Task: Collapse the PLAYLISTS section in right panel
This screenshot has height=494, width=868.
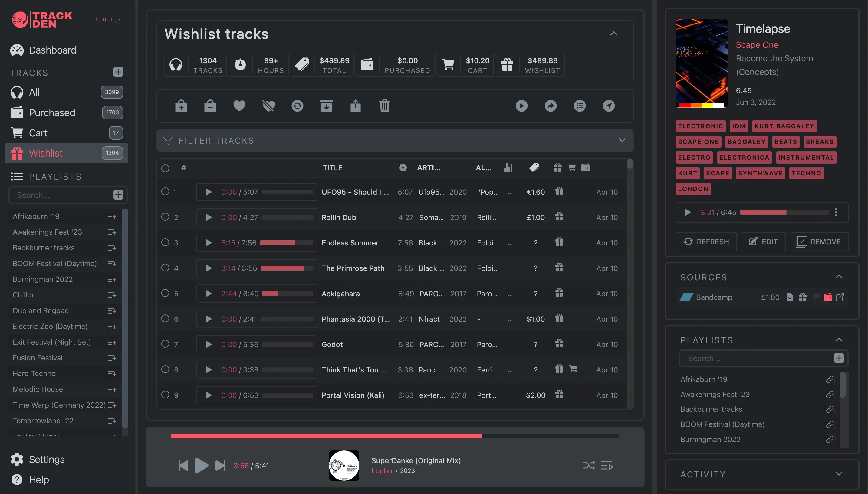Action: (839, 340)
